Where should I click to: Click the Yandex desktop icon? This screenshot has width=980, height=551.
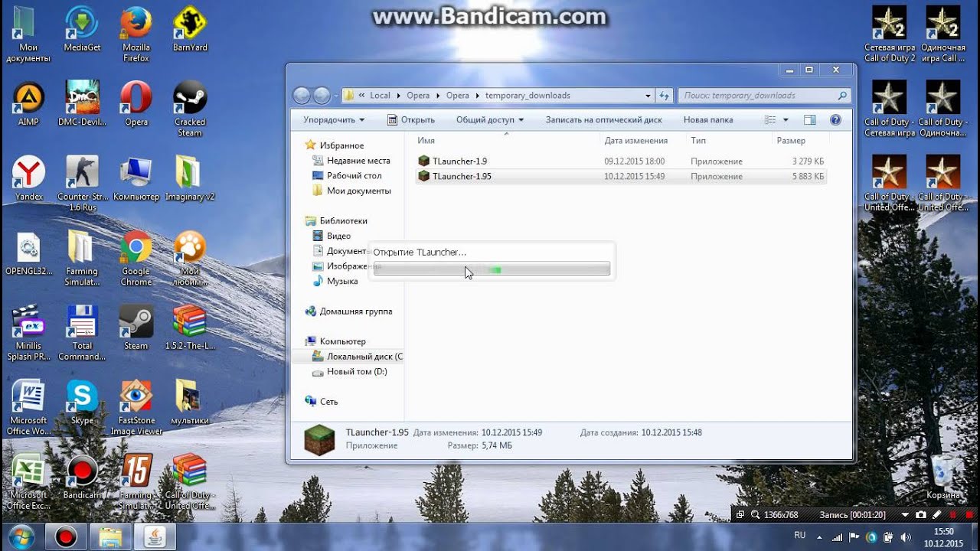pos(28,178)
